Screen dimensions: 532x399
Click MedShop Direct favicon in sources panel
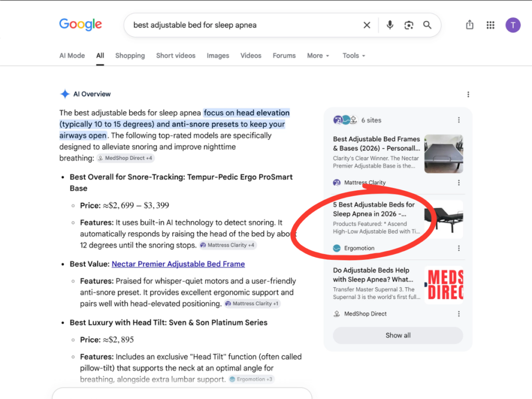[337, 314]
